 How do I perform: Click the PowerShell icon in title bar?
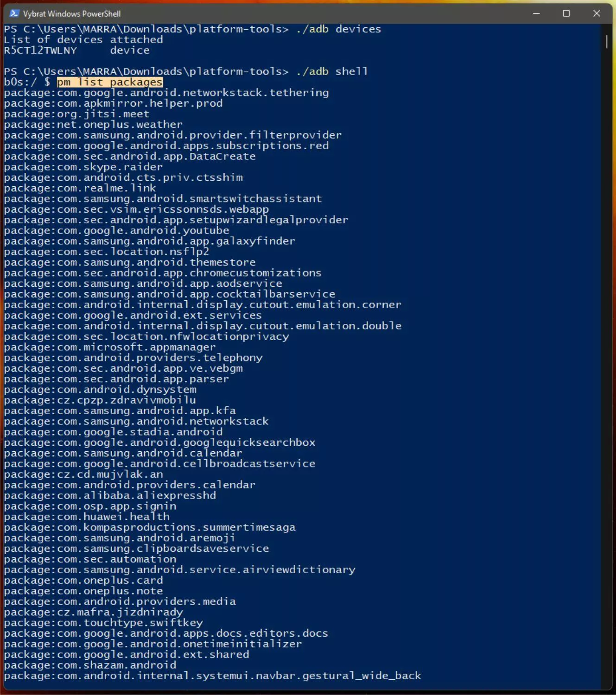(x=14, y=13)
